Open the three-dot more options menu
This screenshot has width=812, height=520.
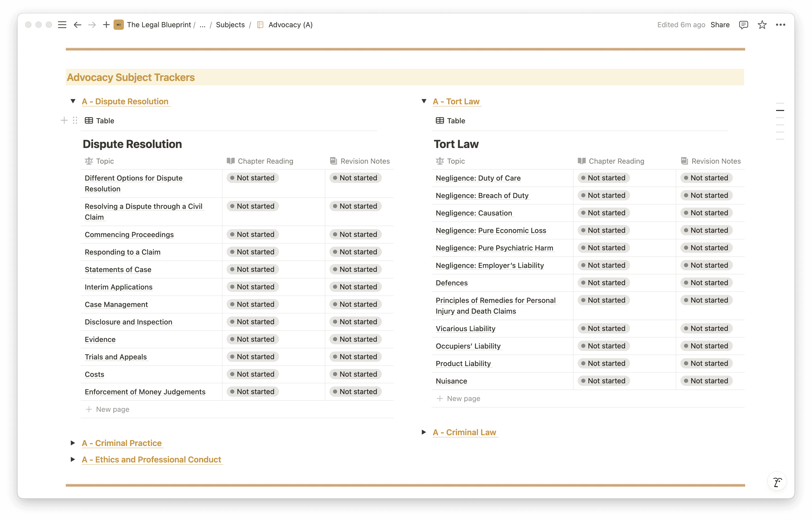pyautogui.click(x=780, y=25)
